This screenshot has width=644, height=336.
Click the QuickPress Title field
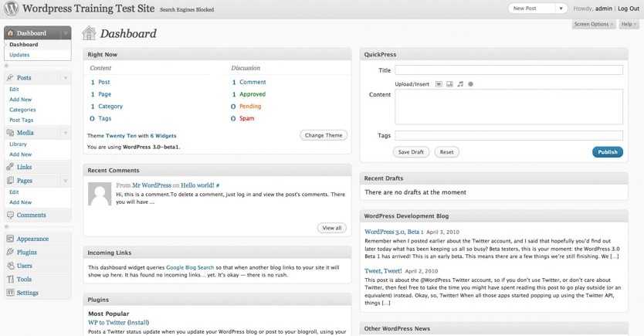(509, 70)
